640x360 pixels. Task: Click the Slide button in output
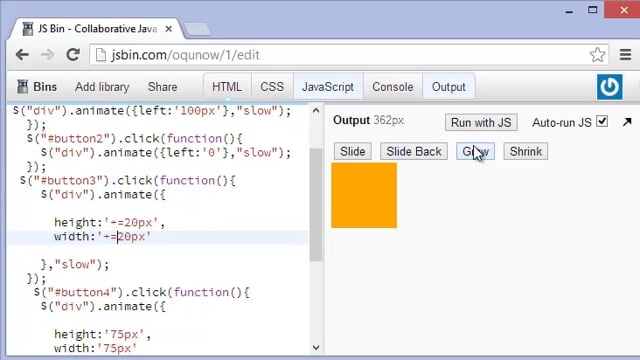click(x=353, y=151)
